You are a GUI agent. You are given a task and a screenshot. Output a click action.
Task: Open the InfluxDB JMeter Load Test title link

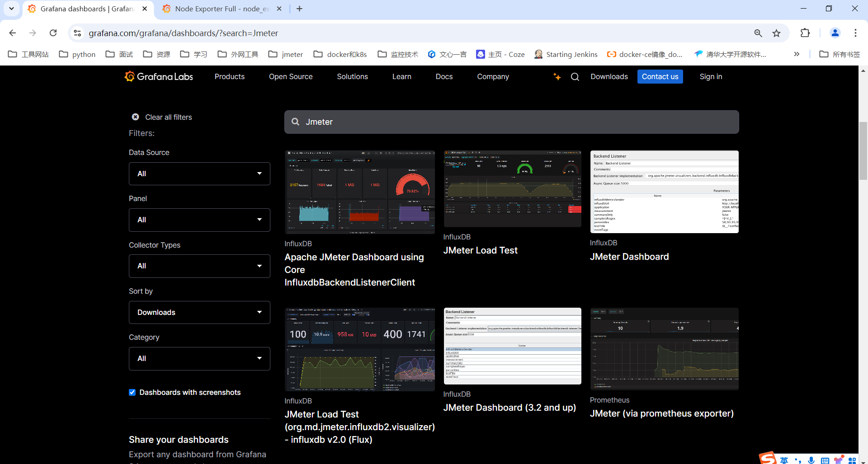point(481,250)
